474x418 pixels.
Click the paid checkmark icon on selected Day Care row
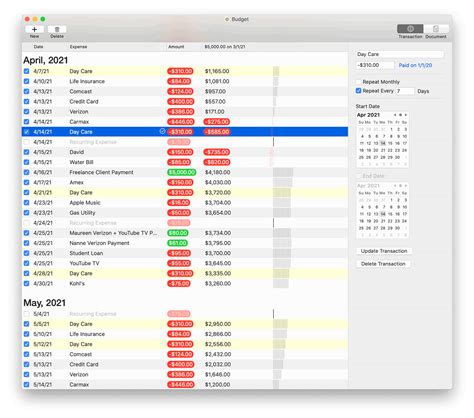162,131
